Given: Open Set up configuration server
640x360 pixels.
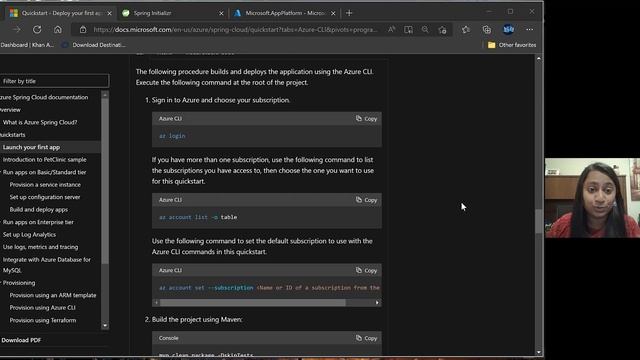Looking at the screenshot, I should pos(45,197).
